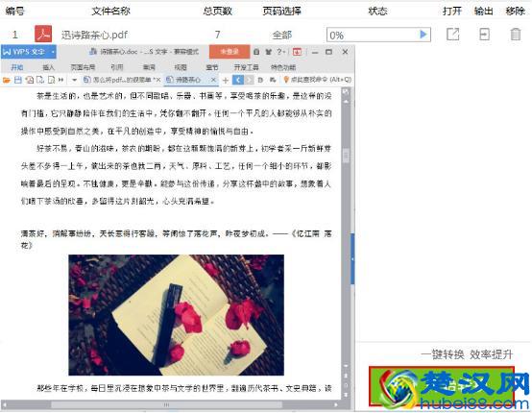Click the horizontal scrollbar left arrow
Viewport: 532px width, 413px height.
(x=5, y=404)
